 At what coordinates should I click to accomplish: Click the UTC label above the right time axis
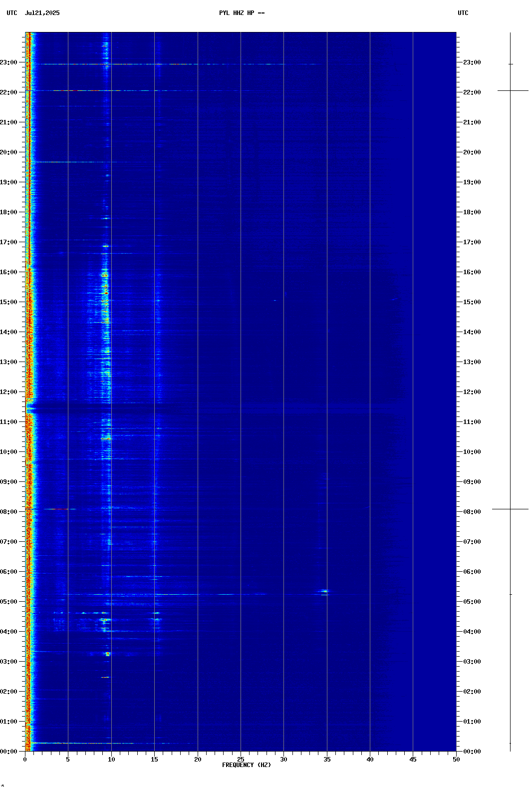tap(463, 13)
